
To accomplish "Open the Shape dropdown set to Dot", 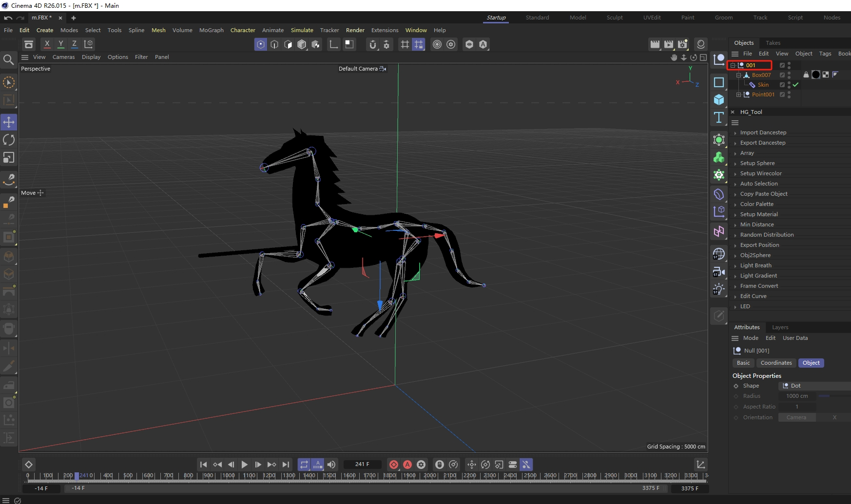I will coord(815,386).
